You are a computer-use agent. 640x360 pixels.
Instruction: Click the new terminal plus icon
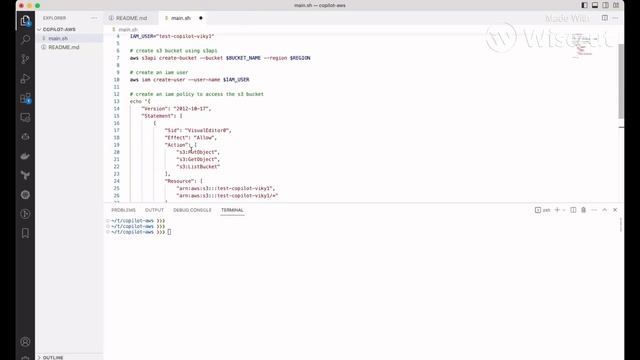coord(557,210)
